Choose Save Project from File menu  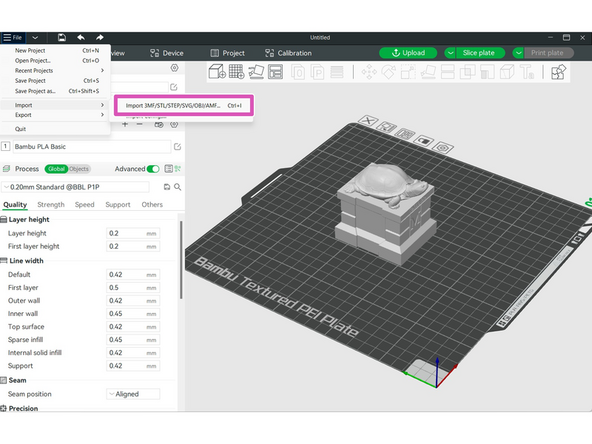click(x=56, y=80)
